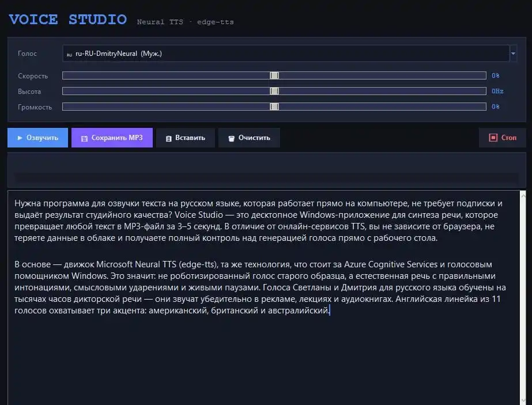Click the Скорость label

pyautogui.click(x=33, y=76)
